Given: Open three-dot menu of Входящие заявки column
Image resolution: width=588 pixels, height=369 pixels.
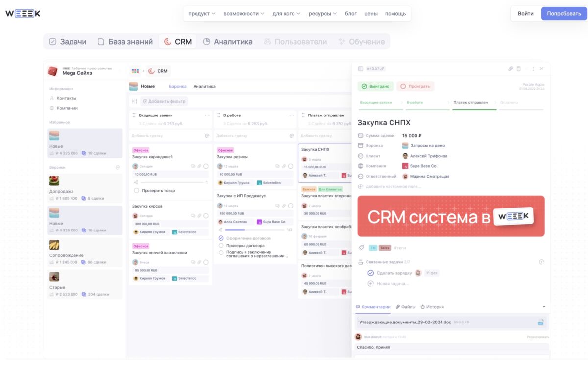Looking at the screenshot, I should click(207, 115).
